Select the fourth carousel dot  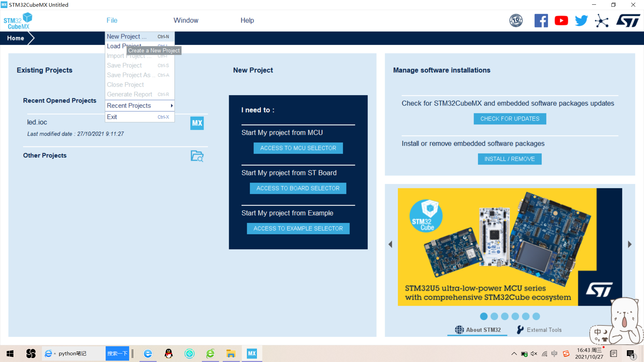point(515,316)
